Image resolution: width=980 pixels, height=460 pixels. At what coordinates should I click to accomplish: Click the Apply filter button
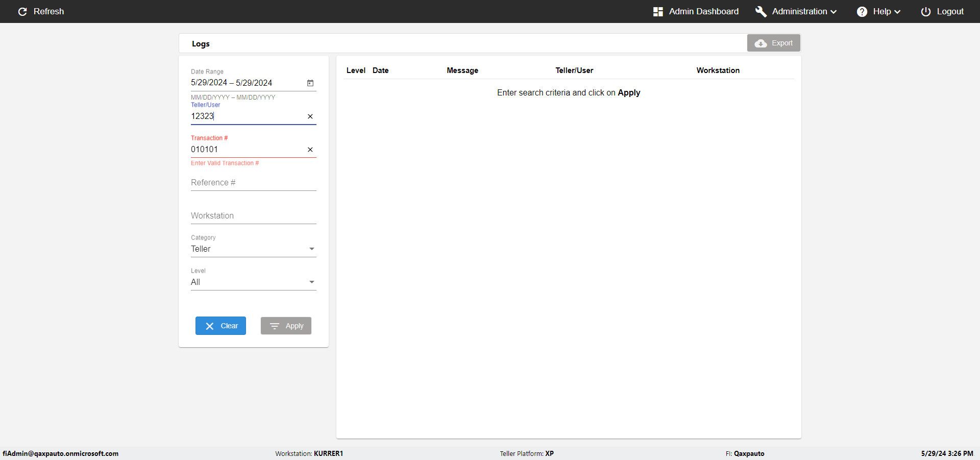pyautogui.click(x=286, y=326)
